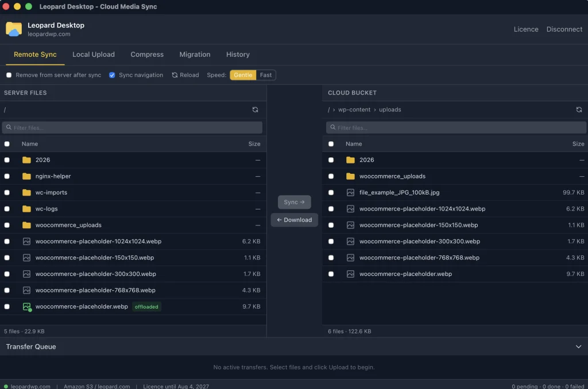The image size is (588, 389).
Task: Collapse the Transfer Queue panel
Action: pos(578,347)
